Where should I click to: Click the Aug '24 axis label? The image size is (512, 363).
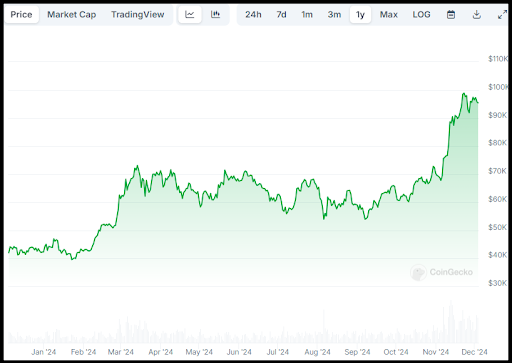click(x=317, y=352)
